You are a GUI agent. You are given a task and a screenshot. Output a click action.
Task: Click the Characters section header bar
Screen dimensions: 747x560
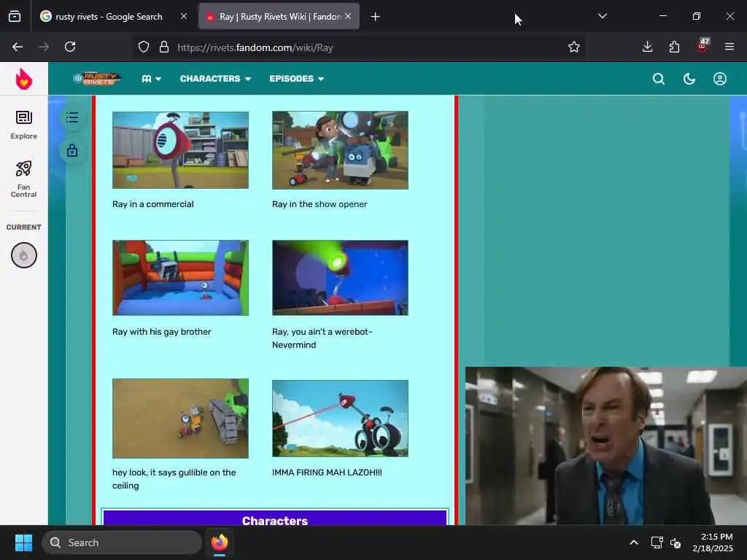tap(275, 518)
